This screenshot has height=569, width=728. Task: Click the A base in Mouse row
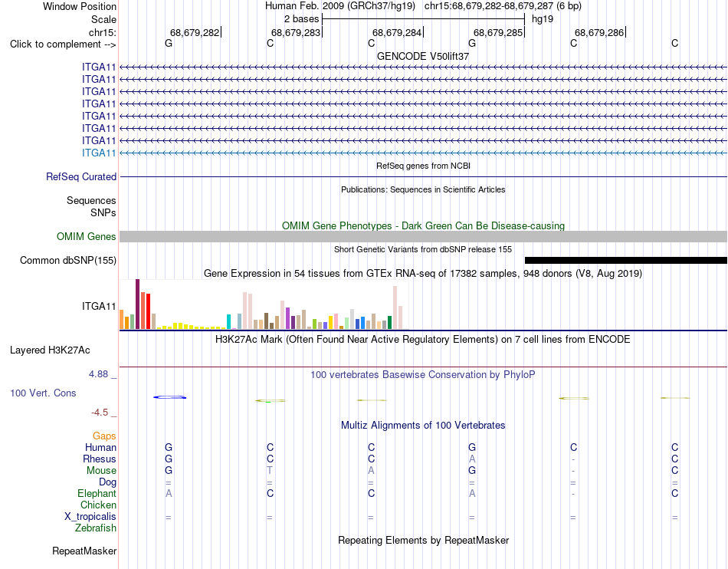pyautogui.click(x=371, y=471)
